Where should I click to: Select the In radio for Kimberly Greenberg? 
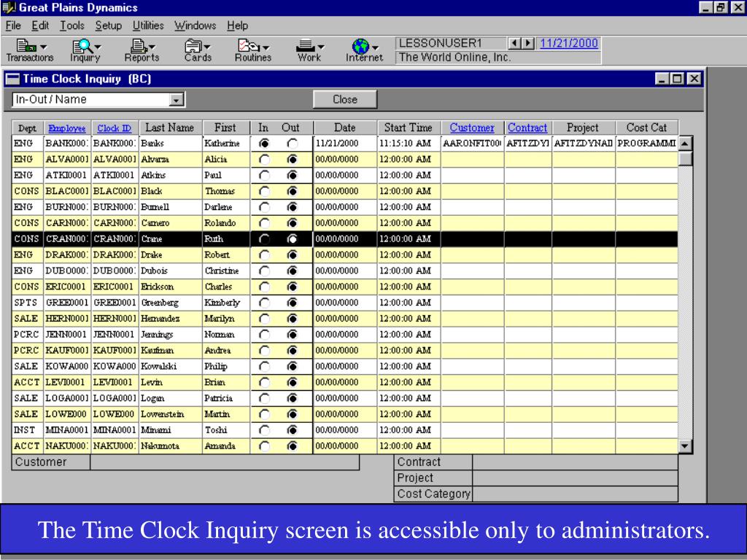[264, 303]
